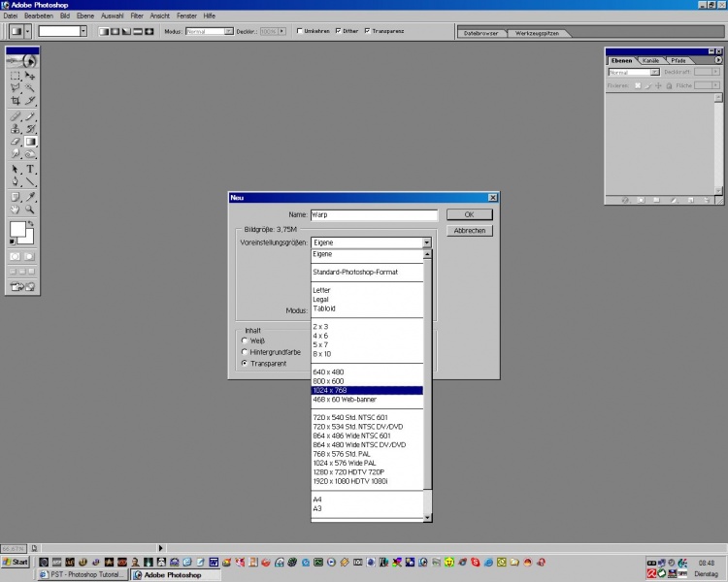Open the Filter menu

136,16
